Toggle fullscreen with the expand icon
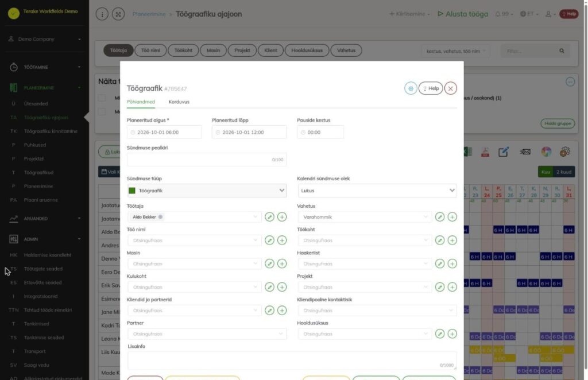Screen dimensions: 588x380 pyautogui.click(x=118, y=14)
